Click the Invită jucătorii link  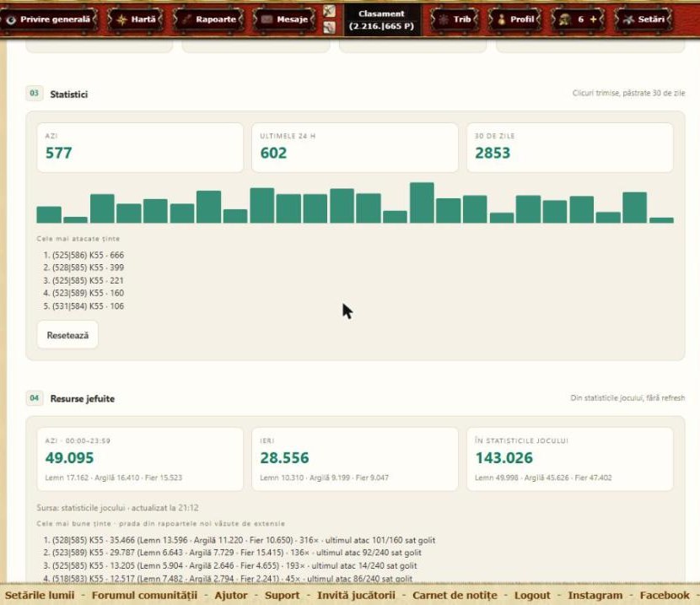pos(356,595)
